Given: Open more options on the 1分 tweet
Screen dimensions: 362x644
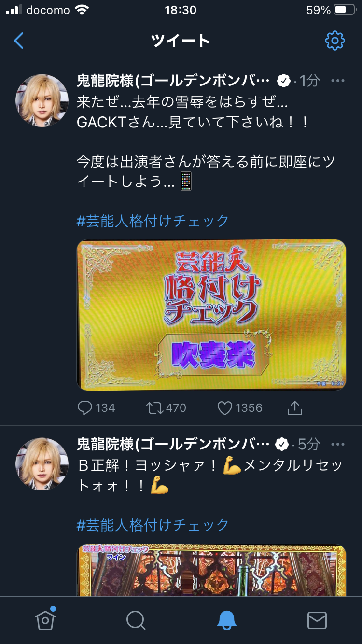Looking at the screenshot, I should 338,81.
